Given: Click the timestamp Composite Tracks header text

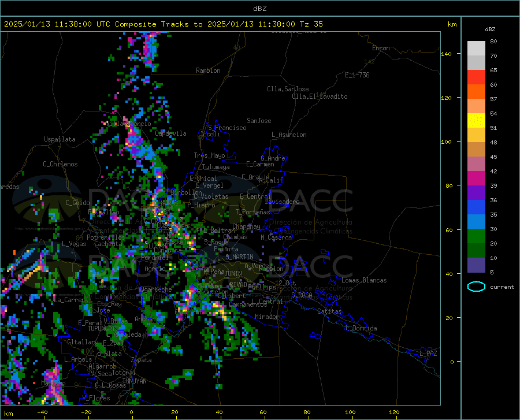Looking at the screenshot, I should click(x=163, y=24).
